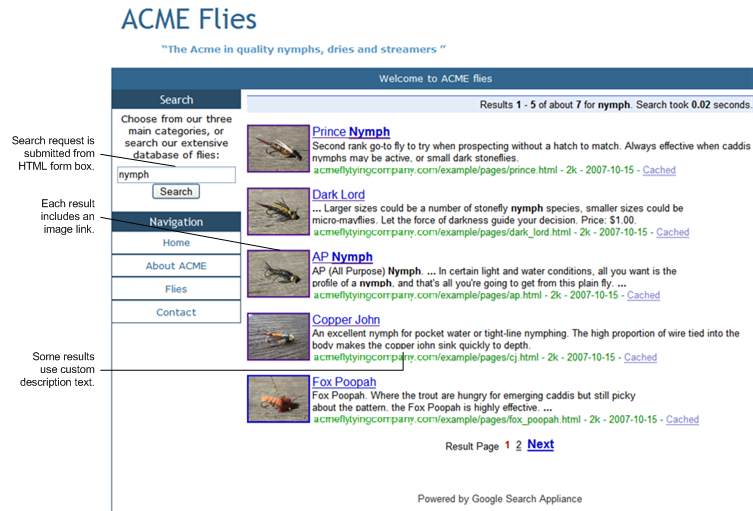Click the nymph search text field

tap(175, 174)
